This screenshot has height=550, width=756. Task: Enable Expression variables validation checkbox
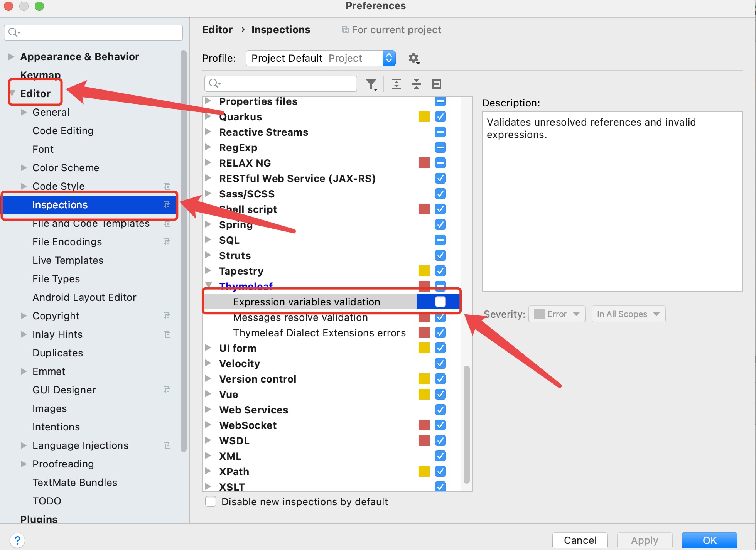point(440,302)
